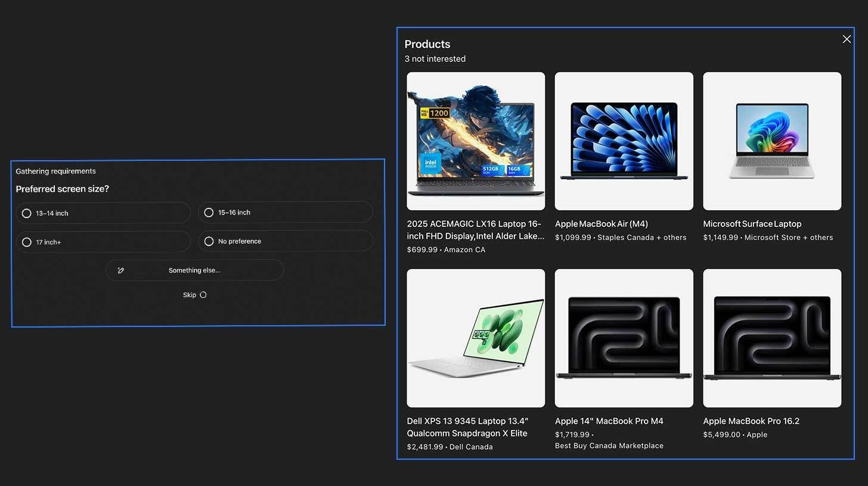Viewport: 868px width, 486px height.
Task: Click the Gathering requirements label
Action: point(56,172)
